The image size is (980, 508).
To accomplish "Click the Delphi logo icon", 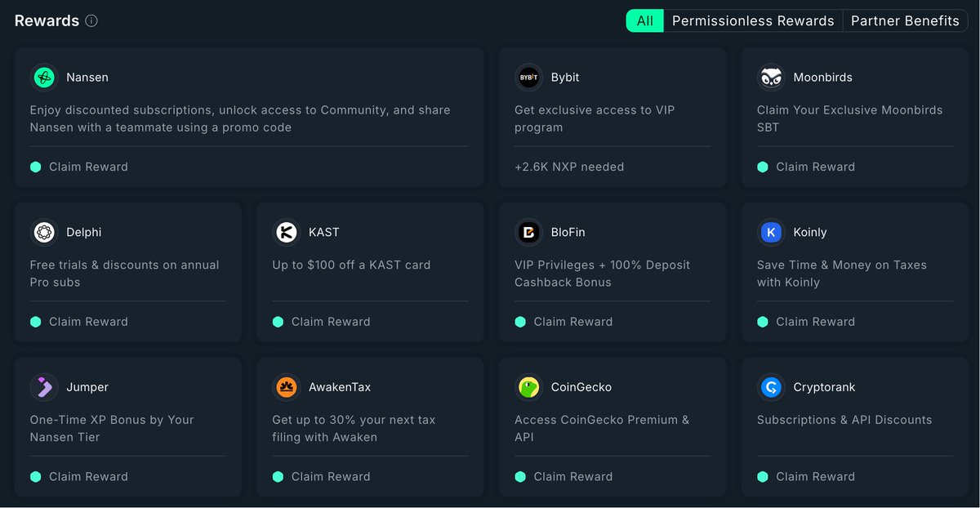I will 44,233.
